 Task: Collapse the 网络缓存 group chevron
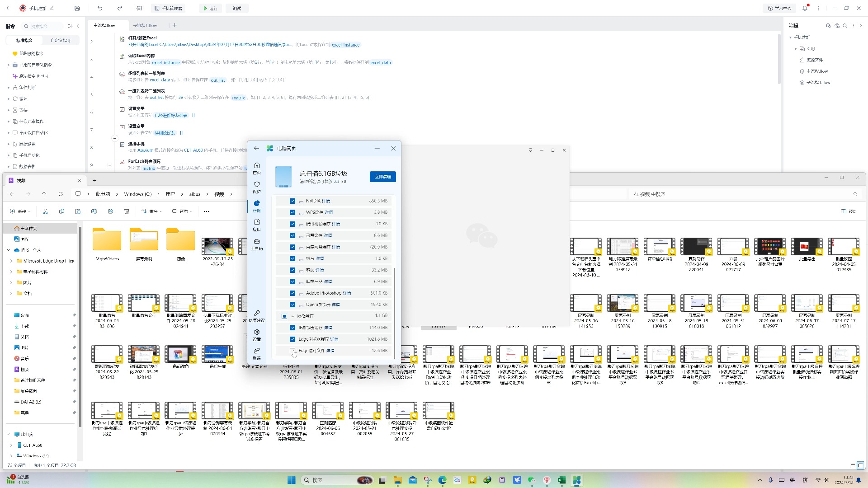point(292,316)
